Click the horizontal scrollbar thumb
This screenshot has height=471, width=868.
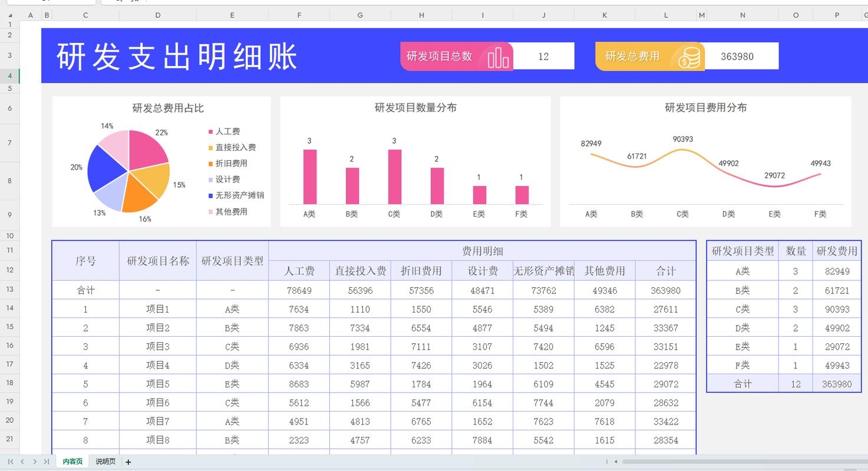click(745, 462)
